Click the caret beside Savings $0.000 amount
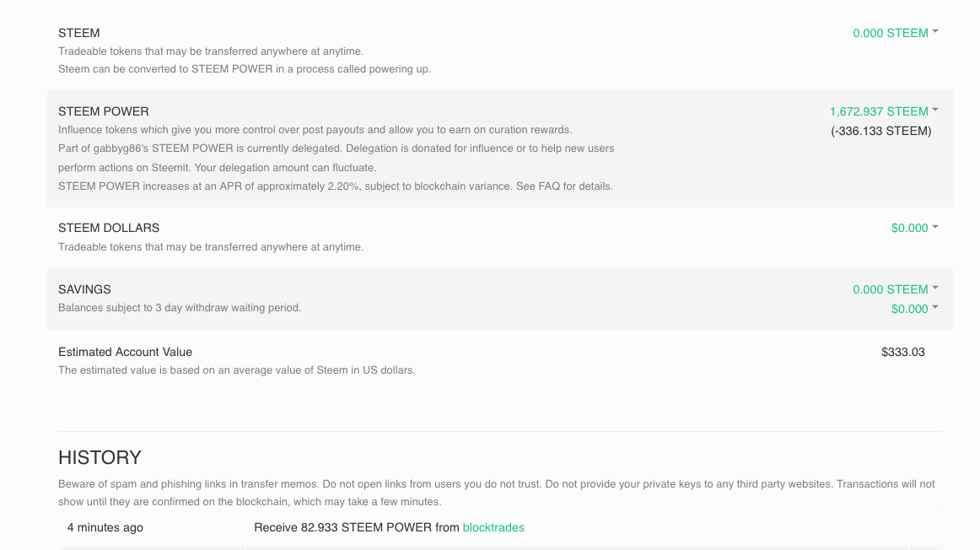 pos(935,308)
